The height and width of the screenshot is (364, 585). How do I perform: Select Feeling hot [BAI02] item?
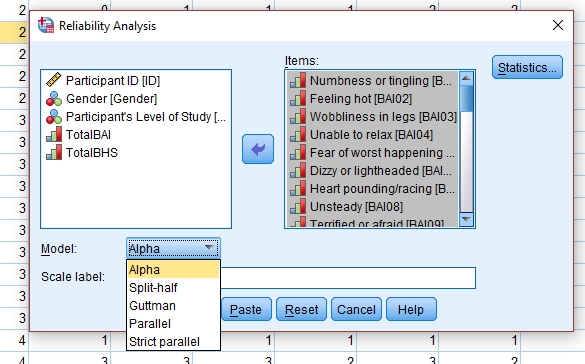pos(372,98)
